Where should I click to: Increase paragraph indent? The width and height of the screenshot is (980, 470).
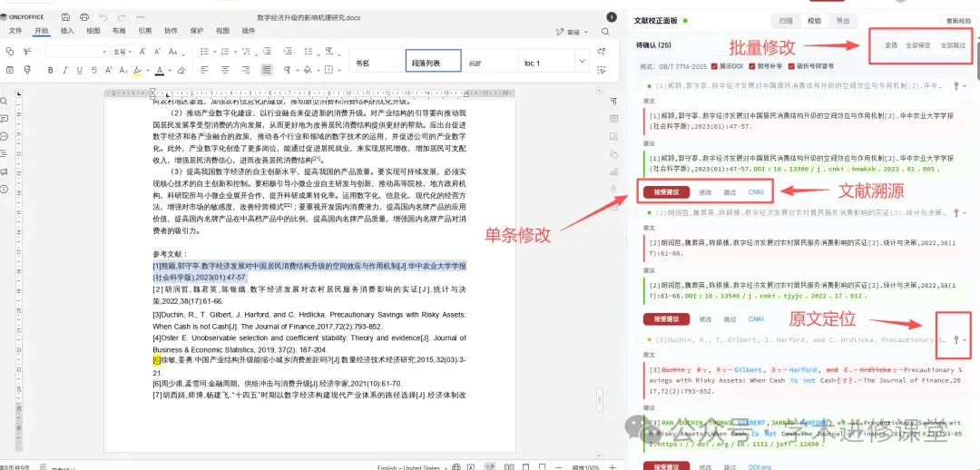click(288, 52)
